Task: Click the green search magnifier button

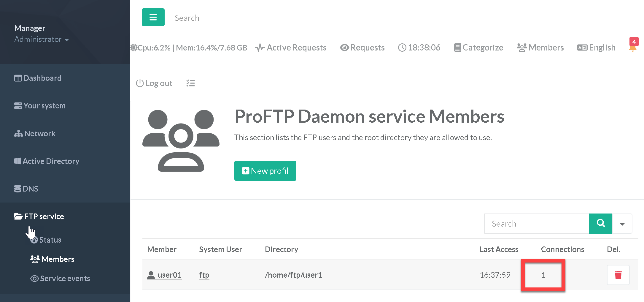Action: coord(600,223)
